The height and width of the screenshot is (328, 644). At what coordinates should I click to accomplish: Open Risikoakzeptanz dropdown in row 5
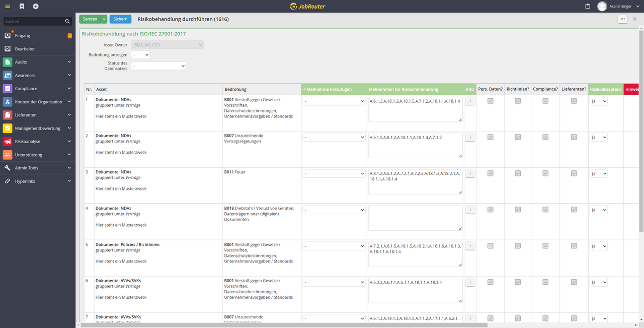tap(599, 246)
